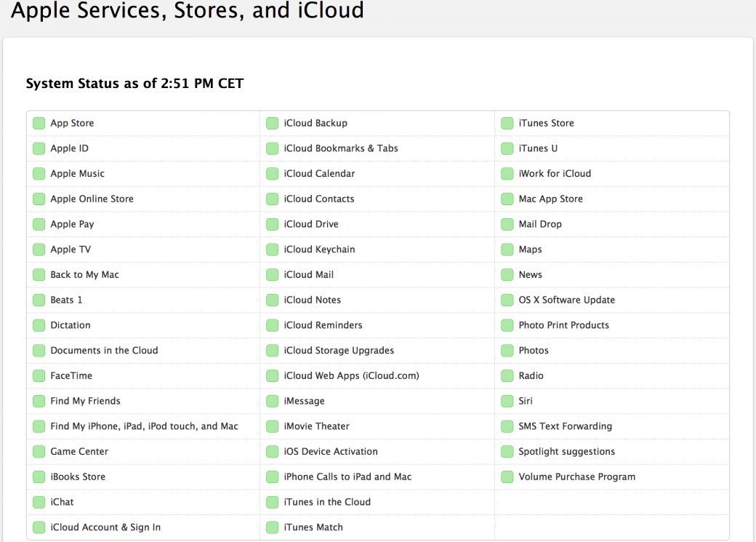Click the green indicator next to Game Center
This screenshot has width=756, height=542.
point(39,452)
